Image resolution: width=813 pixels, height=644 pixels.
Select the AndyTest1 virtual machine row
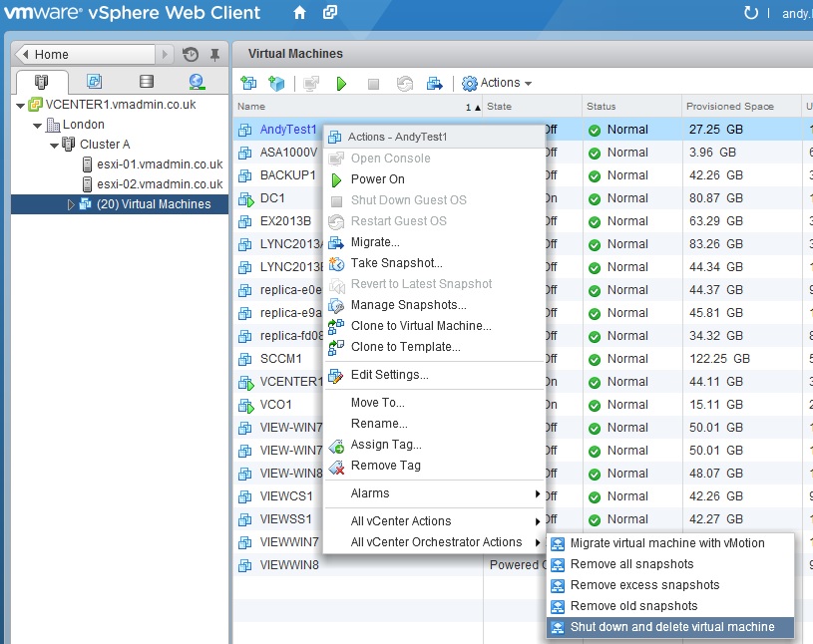(287, 130)
